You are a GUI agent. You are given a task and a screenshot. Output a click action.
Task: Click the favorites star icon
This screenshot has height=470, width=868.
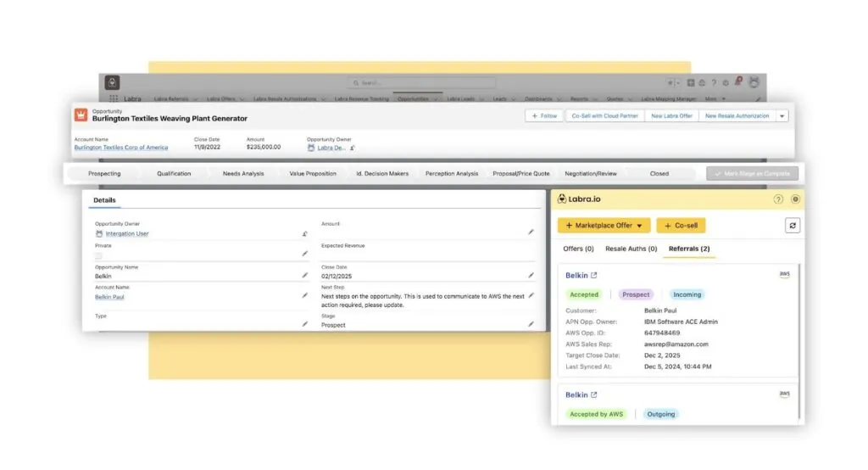(x=670, y=82)
